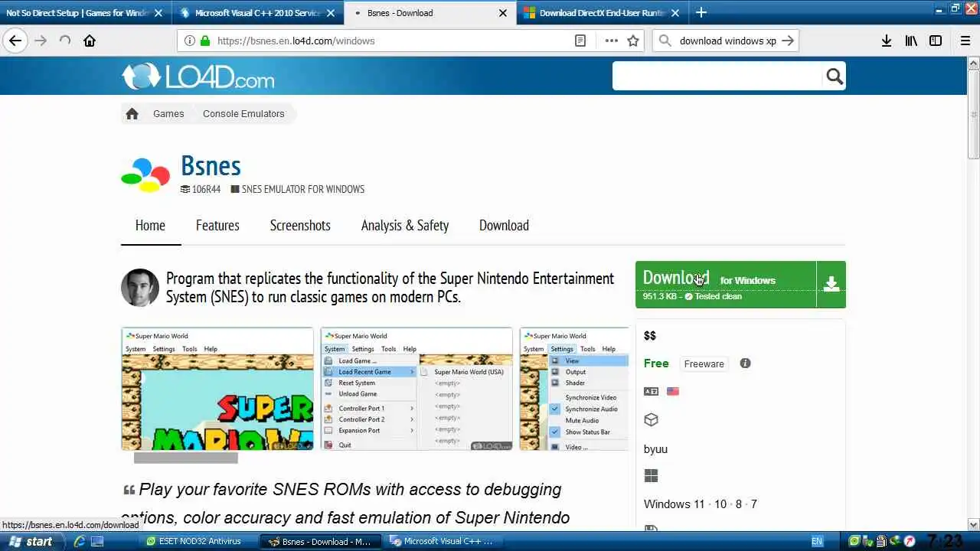Click the LO4D.com logo
Image resolution: width=980 pixels, height=551 pixels.
[198, 76]
